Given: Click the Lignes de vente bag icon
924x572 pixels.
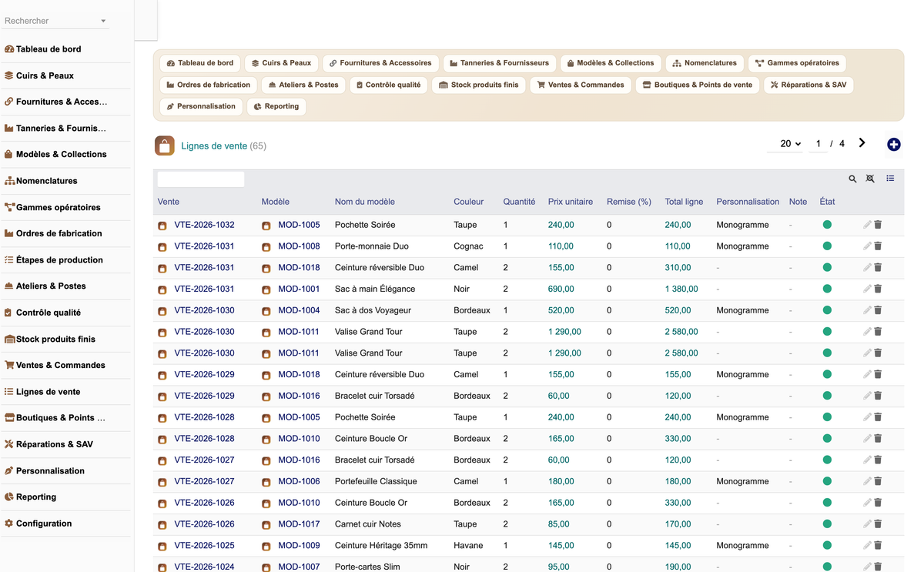Looking at the screenshot, I should (x=165, y=146).
